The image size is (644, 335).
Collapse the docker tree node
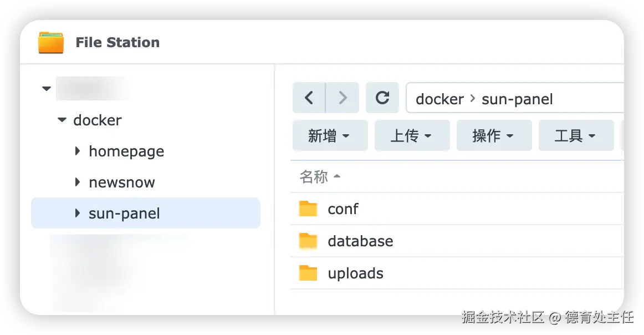point(62,120)
